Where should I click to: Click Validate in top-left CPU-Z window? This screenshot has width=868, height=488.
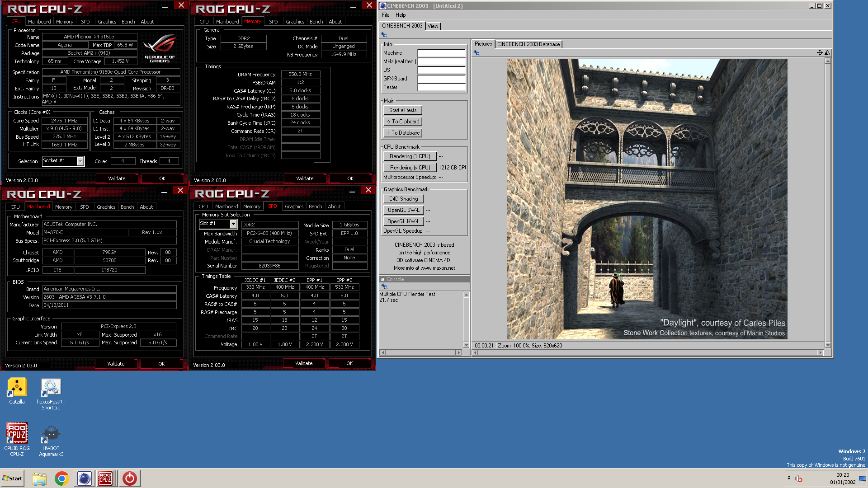pyautogui.click(x=117, y=178)
